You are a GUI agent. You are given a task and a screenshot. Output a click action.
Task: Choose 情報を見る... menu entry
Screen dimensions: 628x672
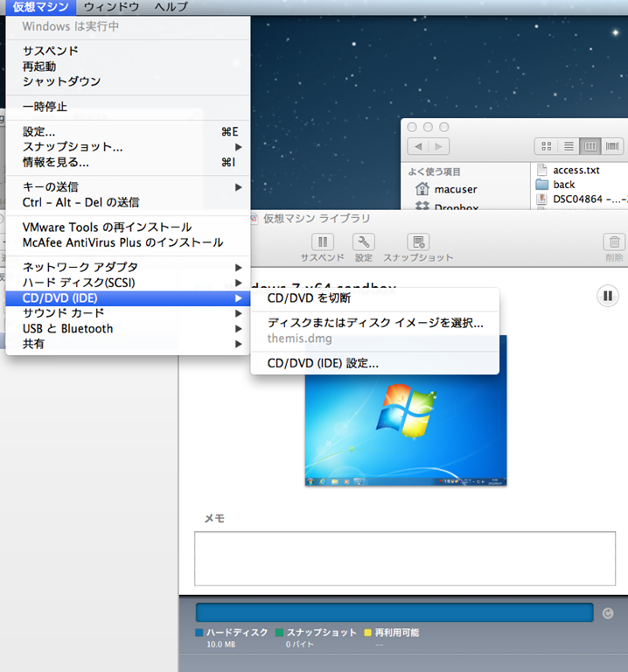coord(128,163)
